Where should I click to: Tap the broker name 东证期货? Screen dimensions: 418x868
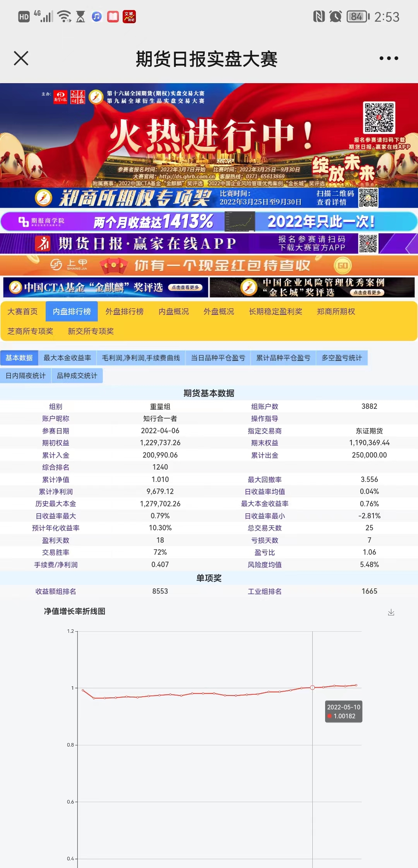pyautogui.click(x=369, y=431)
